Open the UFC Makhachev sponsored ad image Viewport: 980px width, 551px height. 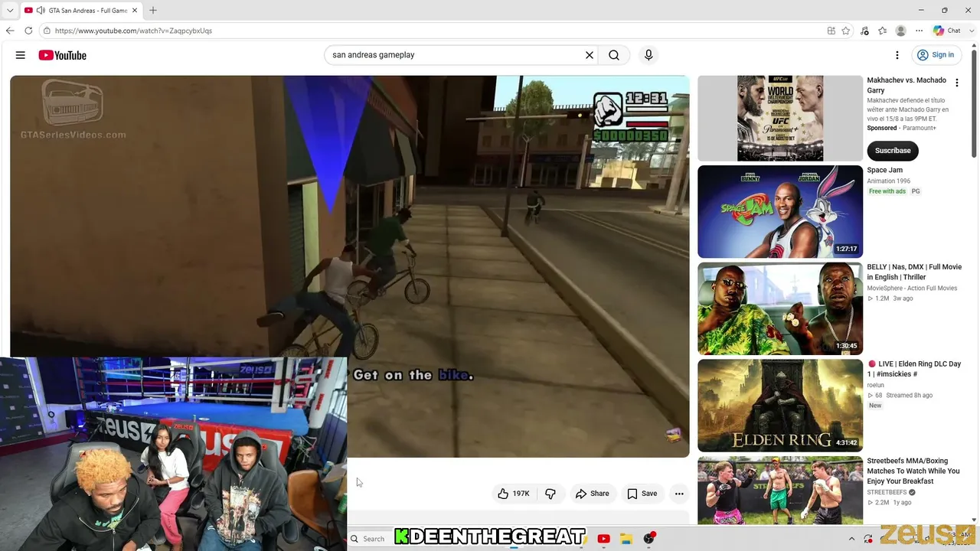click(780, 118)
